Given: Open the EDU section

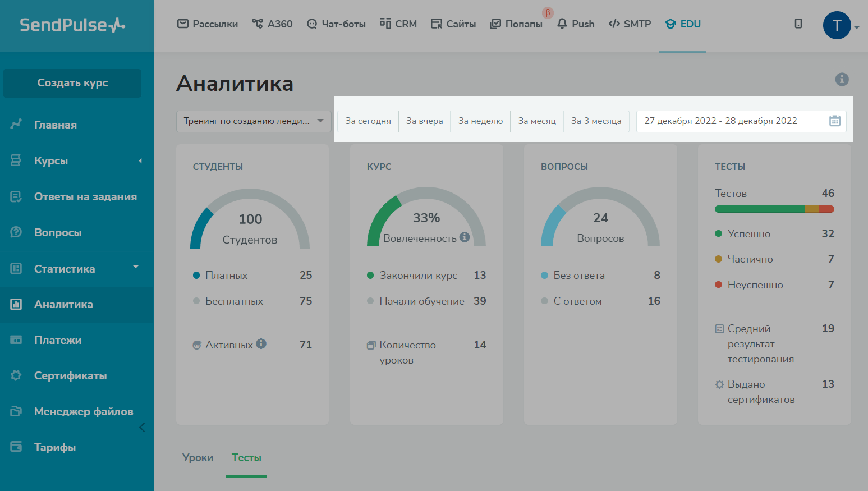Looking at the screenshot, I should pyautogui.click(x=683, y=24).
